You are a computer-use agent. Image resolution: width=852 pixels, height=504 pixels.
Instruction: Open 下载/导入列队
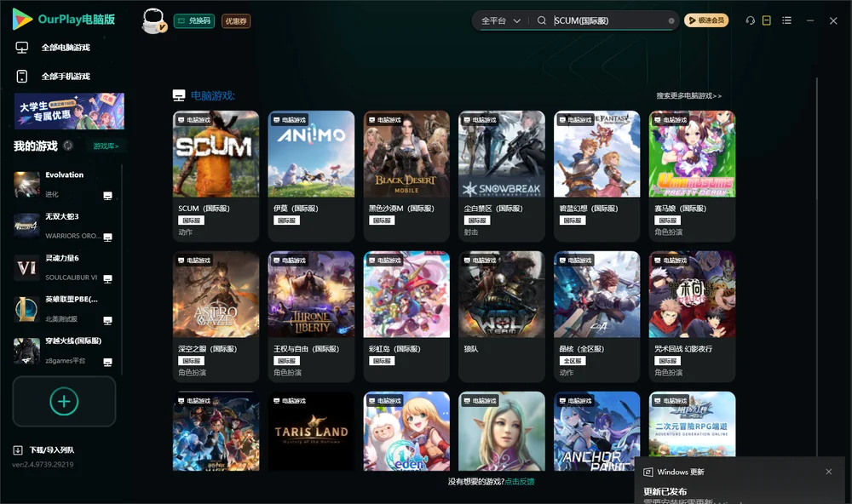coord(44,450)
